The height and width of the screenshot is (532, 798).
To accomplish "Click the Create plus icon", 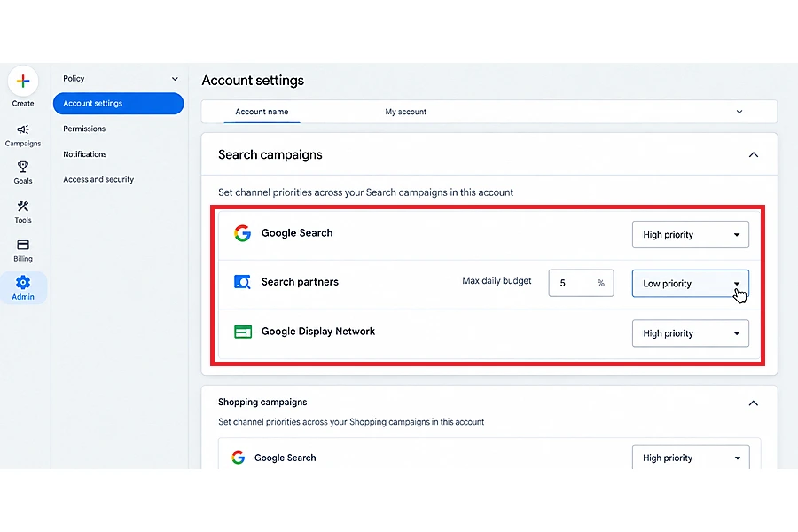I will pyautogui.click(x=23, y=81).
